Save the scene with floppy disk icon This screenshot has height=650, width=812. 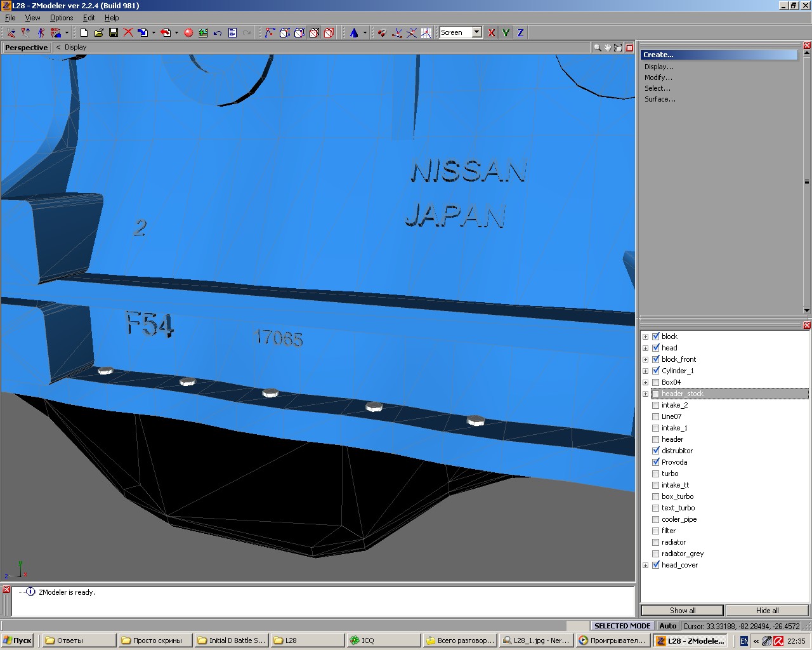(114, 32)
